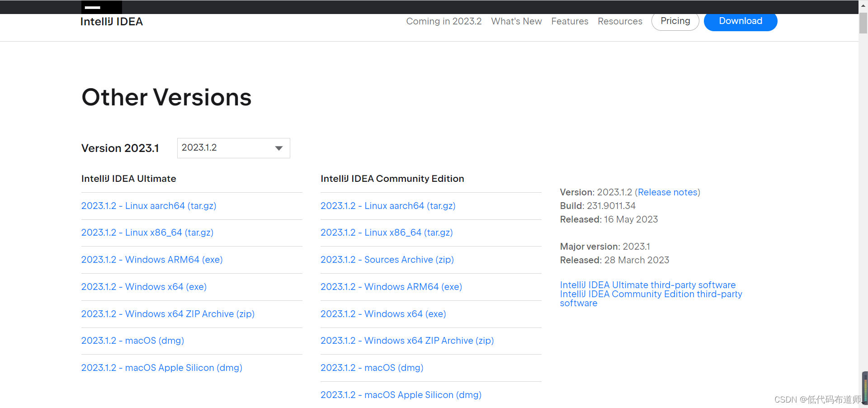Click the Build: 231.9011.34 text
Viewport: 868px width, 408px height.
click(598, 206)
